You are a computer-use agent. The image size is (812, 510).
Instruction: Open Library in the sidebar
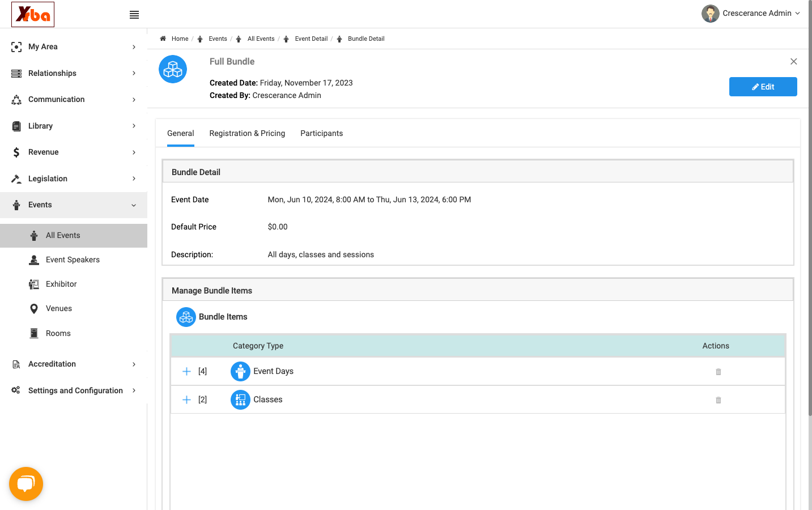click(74, 126)
